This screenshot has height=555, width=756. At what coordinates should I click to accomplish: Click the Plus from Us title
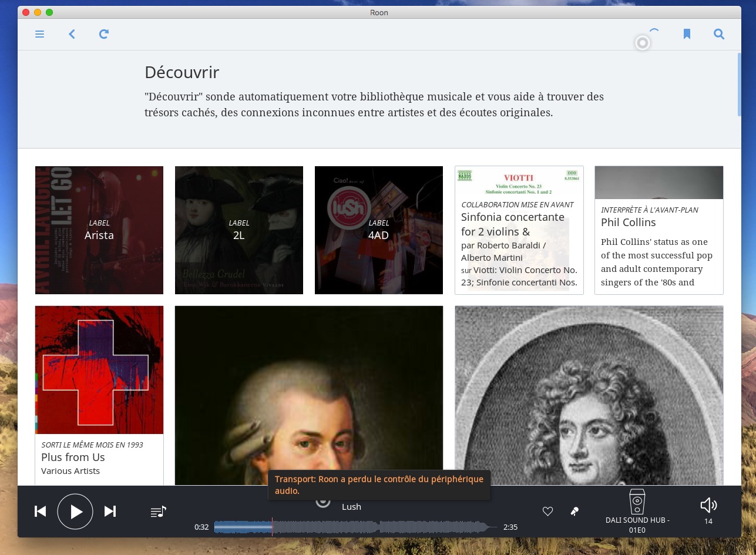coord(73,458)
